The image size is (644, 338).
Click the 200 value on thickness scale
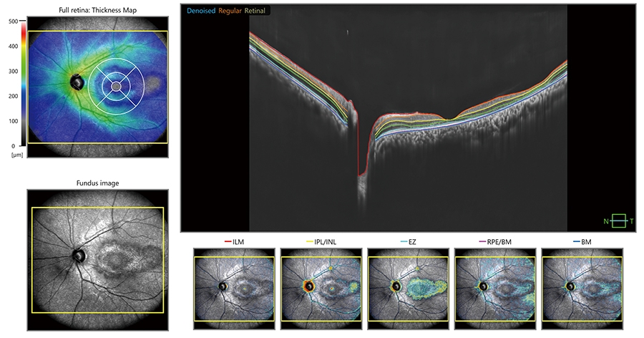13,96
